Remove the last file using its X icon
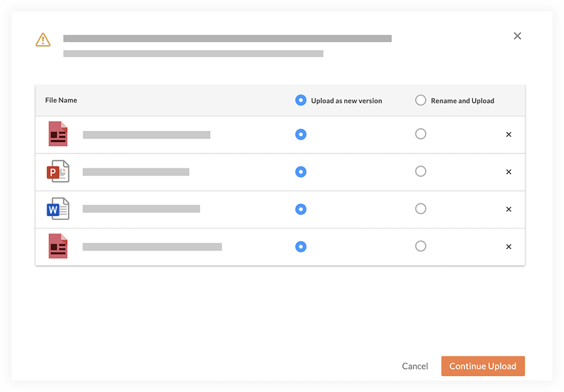The image size is (564, 392). [508, 246]
